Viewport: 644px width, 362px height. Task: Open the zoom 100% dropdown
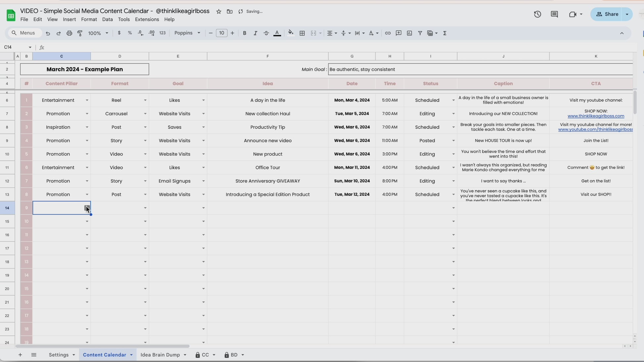[x=98, y=33]
